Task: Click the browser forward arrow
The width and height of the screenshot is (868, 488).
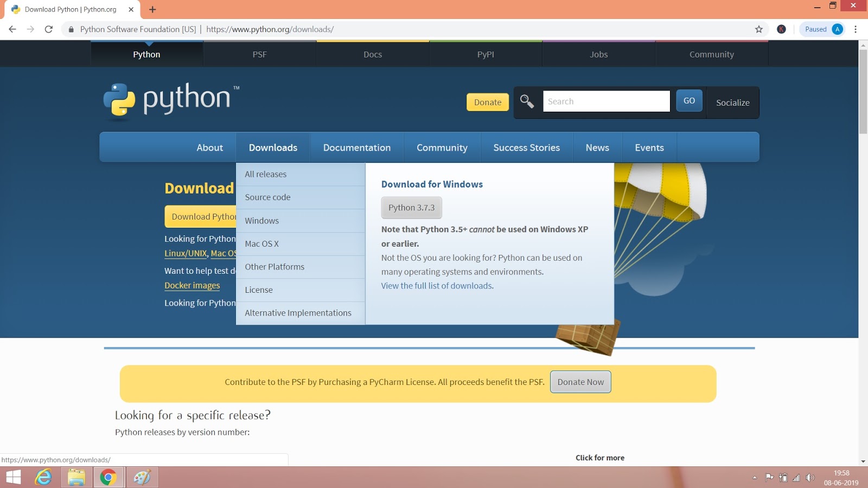Action: [30, 29]
